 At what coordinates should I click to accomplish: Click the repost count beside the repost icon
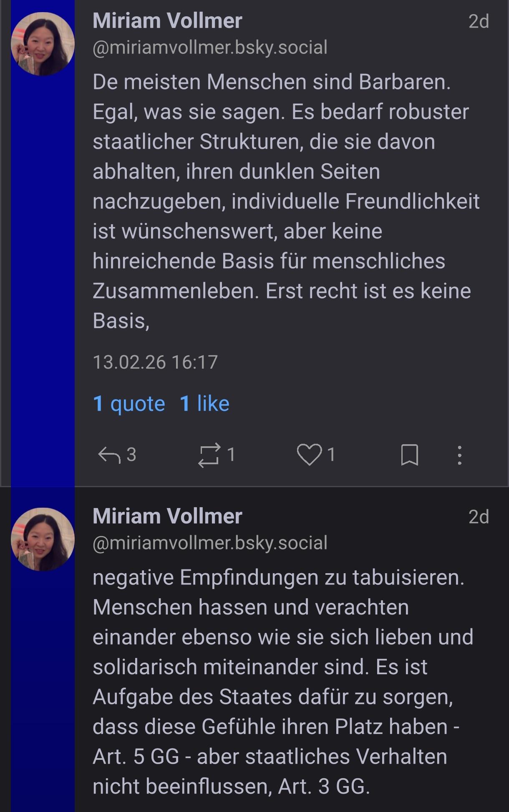point(231,455)
